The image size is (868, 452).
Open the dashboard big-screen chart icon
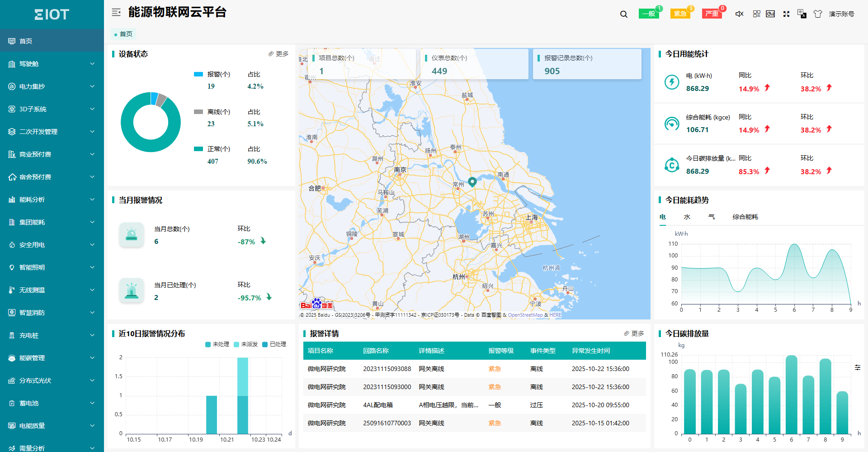click(770, 14)
